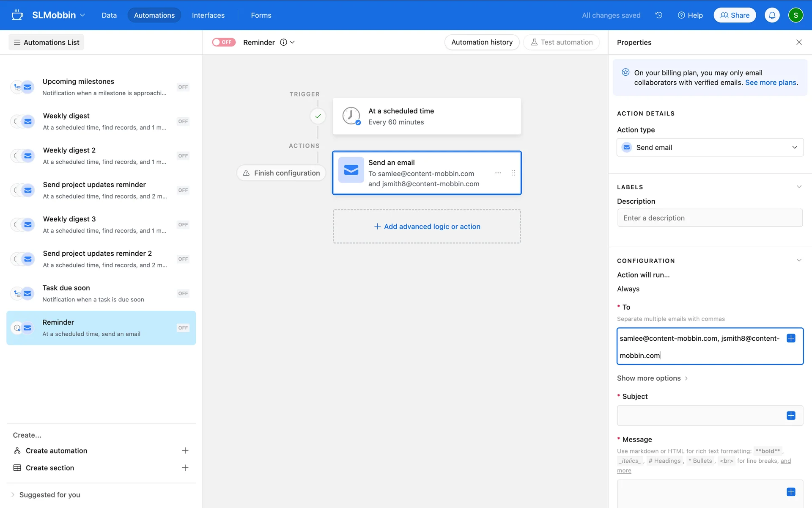This screenshot has width=812, height=508.
Task: Click the plus next to Create section
Action: [x=185, y=468]
